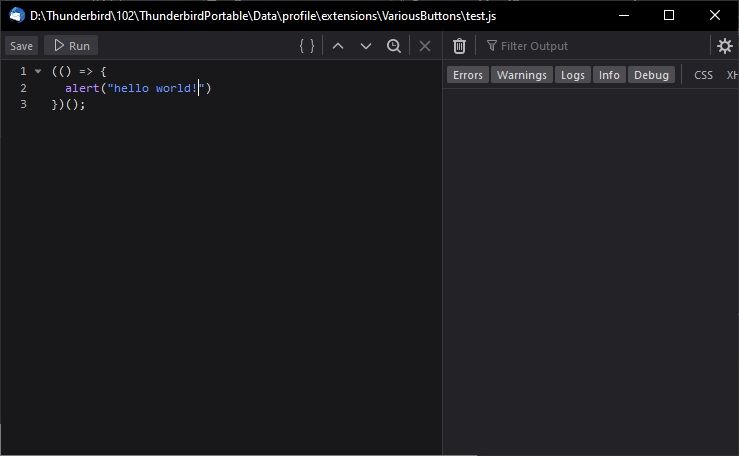
Task: Run the script with Run button
Action: (71, 46)
